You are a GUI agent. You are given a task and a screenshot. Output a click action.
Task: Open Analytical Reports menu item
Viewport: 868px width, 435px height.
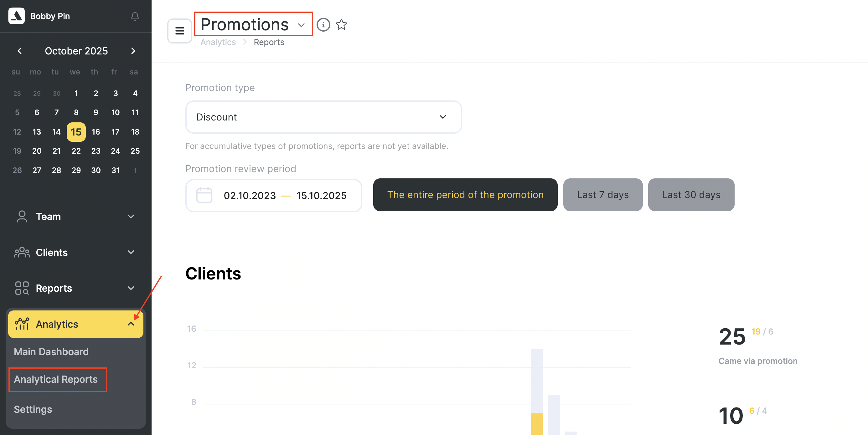56,379
